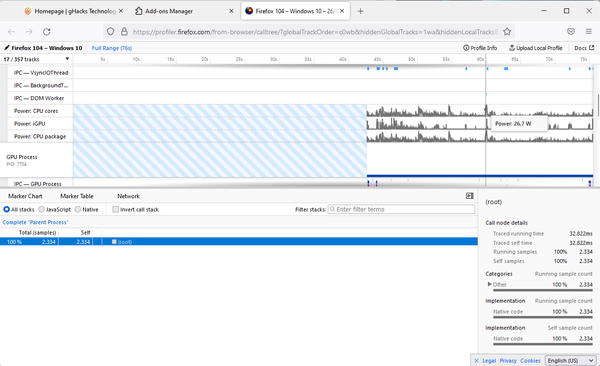Select the IPC — BackgroundT... track

tap(41, 85)
